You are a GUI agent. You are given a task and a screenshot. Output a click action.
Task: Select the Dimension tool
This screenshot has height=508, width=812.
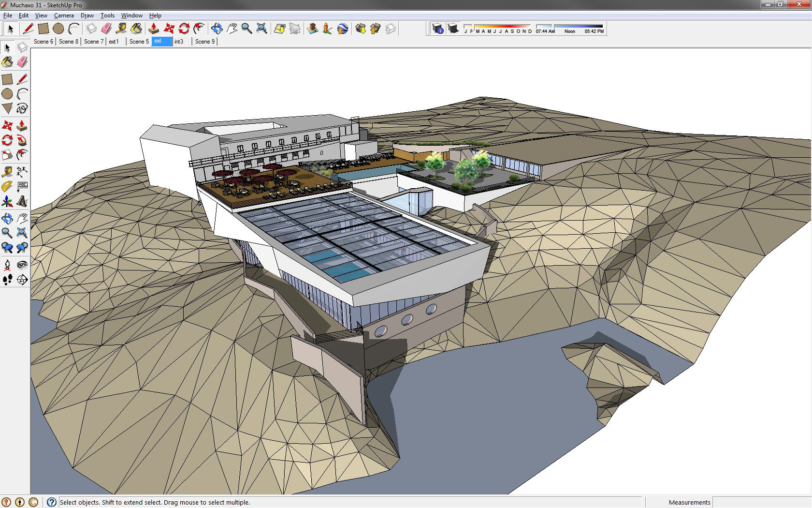(22, 171)
